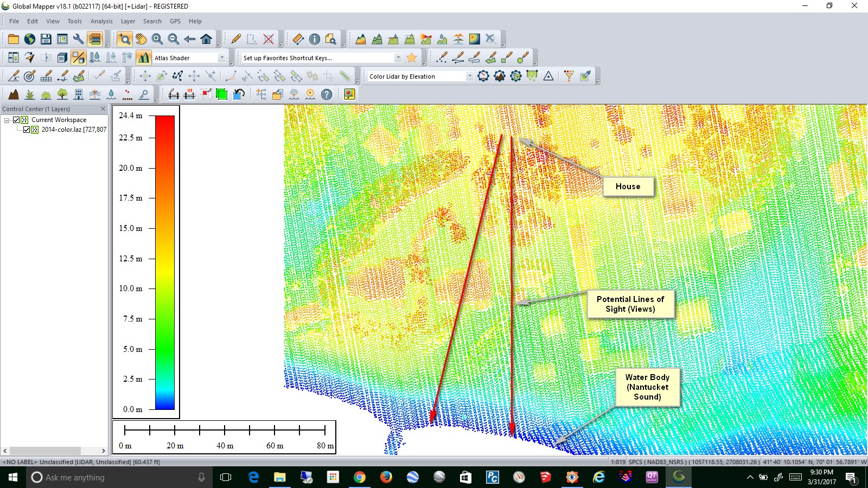This screenshot has width=868, height=488.
Task: Select the Feature Info tool icon
Action: (315, 39)
